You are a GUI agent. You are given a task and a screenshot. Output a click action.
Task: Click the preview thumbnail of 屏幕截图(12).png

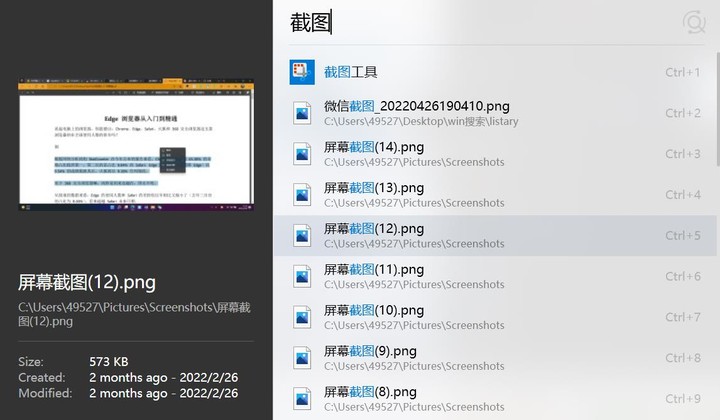pyautogui.click(x=136, y=145)
